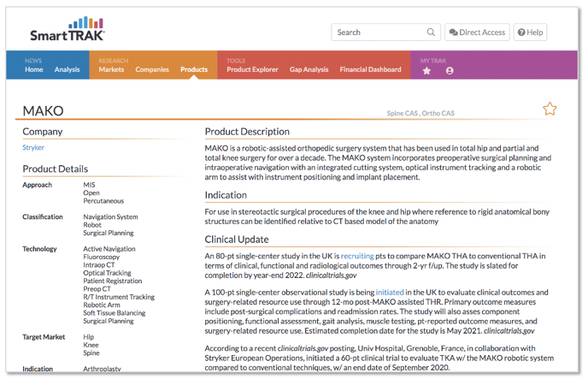Click the Help button

[x=530, y=33]
